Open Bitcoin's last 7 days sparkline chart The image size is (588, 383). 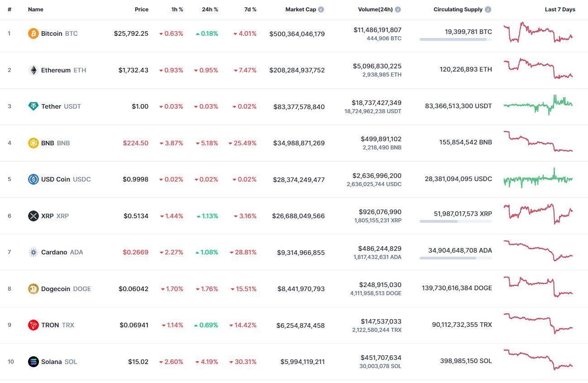[x=538, y=33]
